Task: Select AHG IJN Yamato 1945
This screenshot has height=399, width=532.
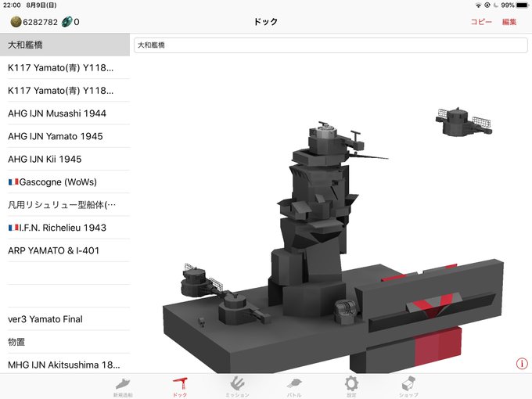Action: (x=65, y=136)
